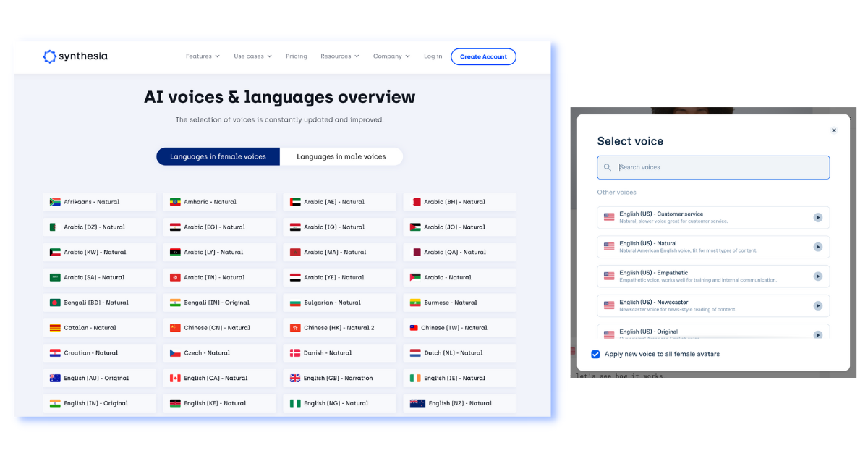This screenshot has width=868, height=456.
Task: Select the Languages in female voices option
Action: tap(217, 156)
